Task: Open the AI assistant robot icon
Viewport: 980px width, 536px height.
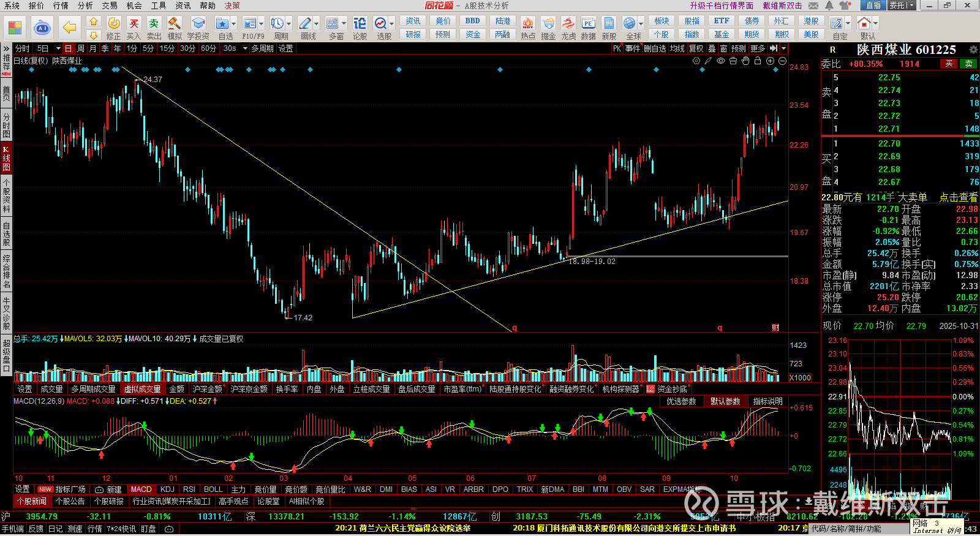Action: click(42, 28)
